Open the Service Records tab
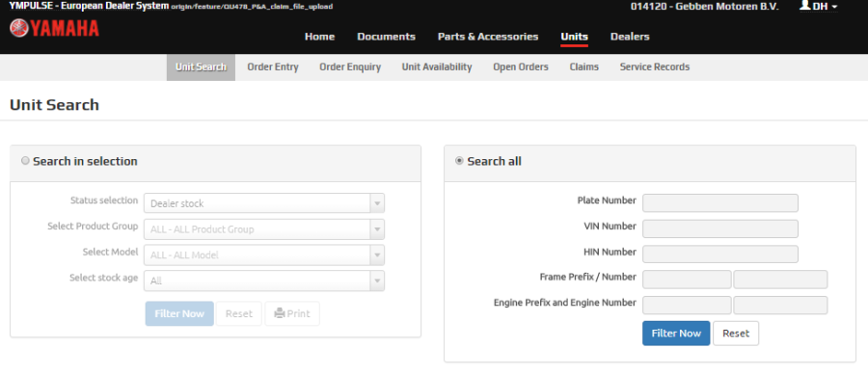Screen dimensions: 868x375 [655, 67]
